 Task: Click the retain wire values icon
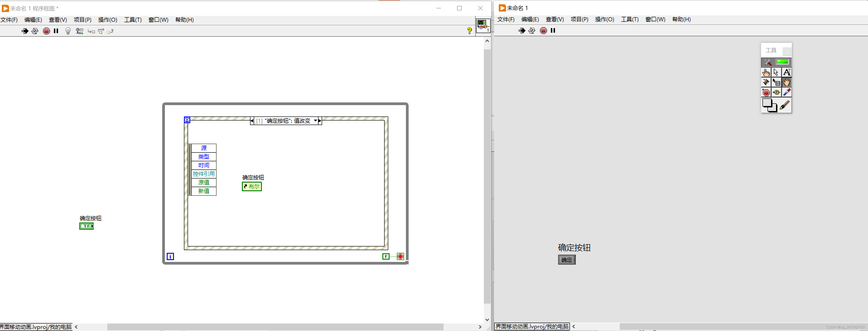point(80,31)
